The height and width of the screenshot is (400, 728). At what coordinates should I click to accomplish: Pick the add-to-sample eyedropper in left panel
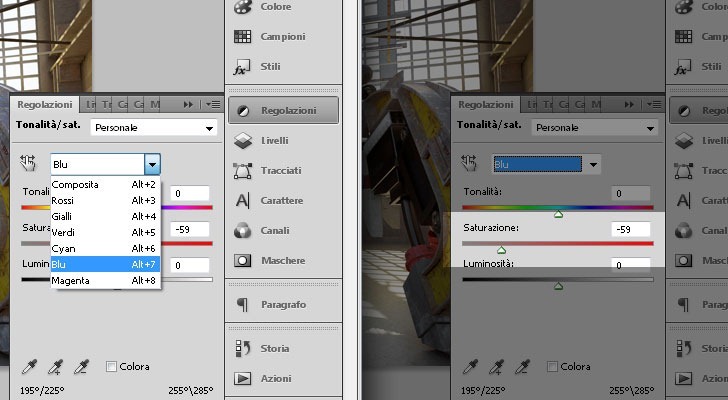(x=55, y=367)
